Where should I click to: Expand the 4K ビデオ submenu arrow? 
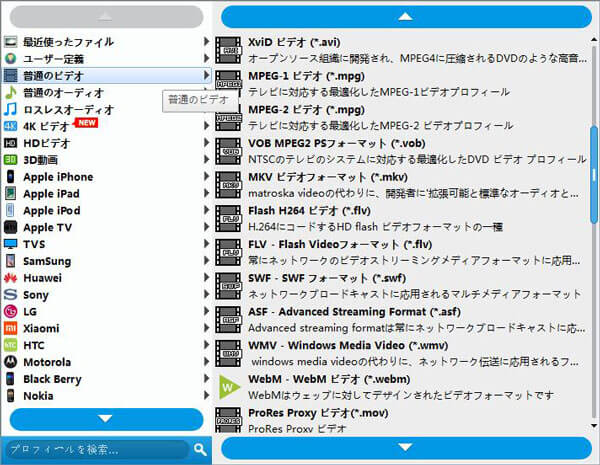point(206,126)
